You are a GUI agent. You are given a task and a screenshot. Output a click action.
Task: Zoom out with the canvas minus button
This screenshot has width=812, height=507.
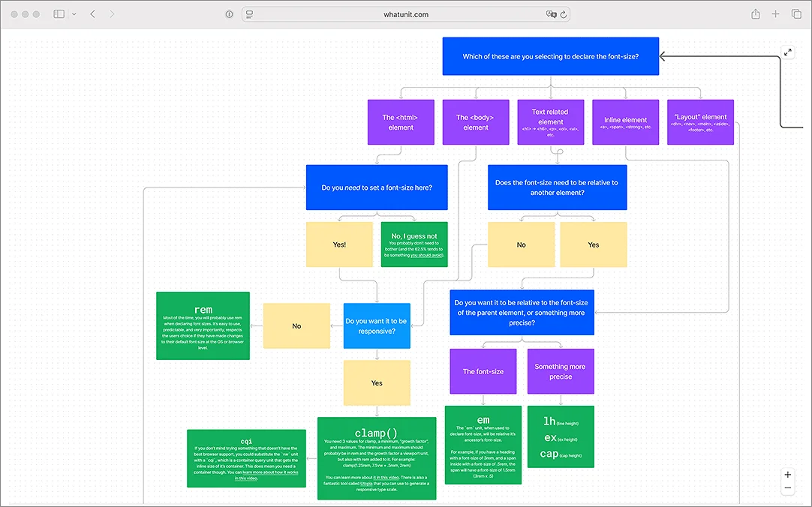788,487
